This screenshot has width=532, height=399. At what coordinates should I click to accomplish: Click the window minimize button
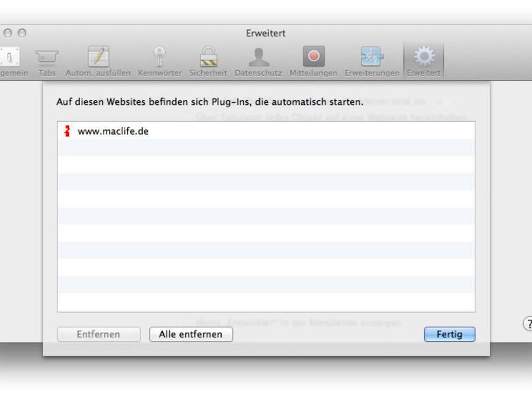(8, 33)
